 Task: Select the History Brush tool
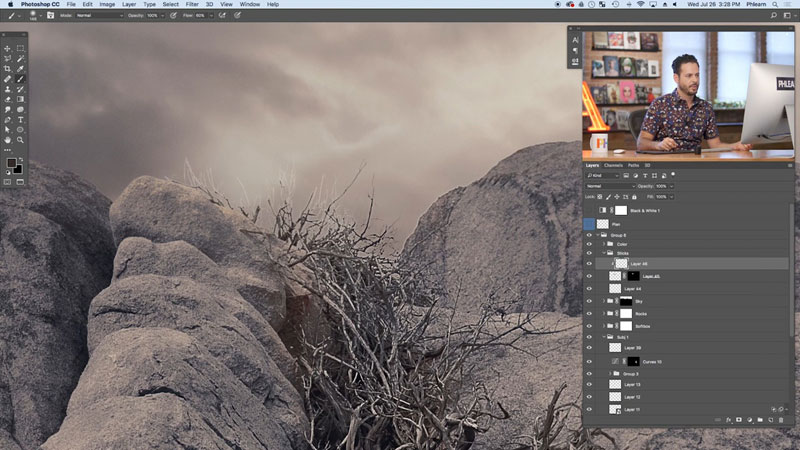pos(20,89)
